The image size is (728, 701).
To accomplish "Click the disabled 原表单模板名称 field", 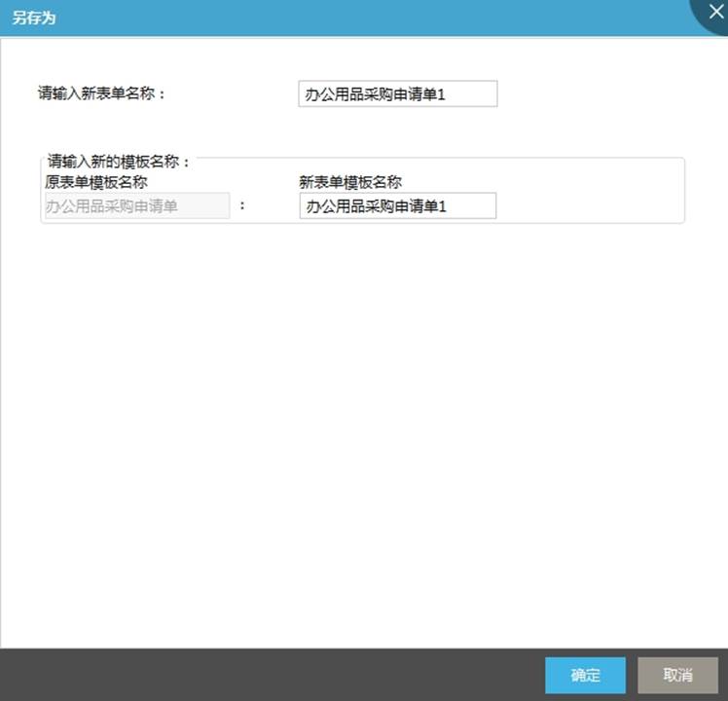I will (x=137, y=205).
